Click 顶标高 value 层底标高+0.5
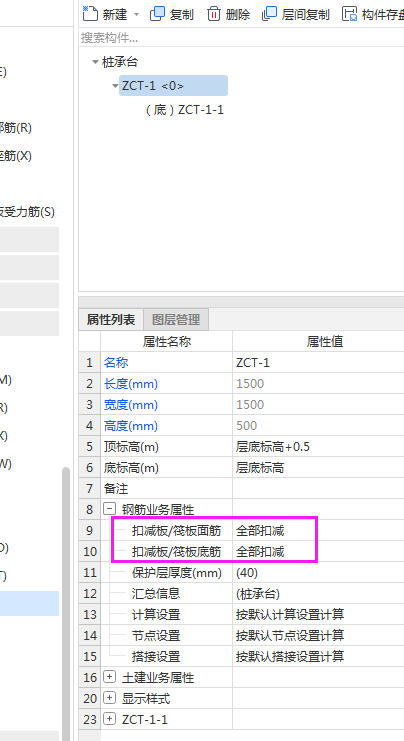The height and width of the screenshot is (741, 404). pyautogui.click(x=318, y=447)
